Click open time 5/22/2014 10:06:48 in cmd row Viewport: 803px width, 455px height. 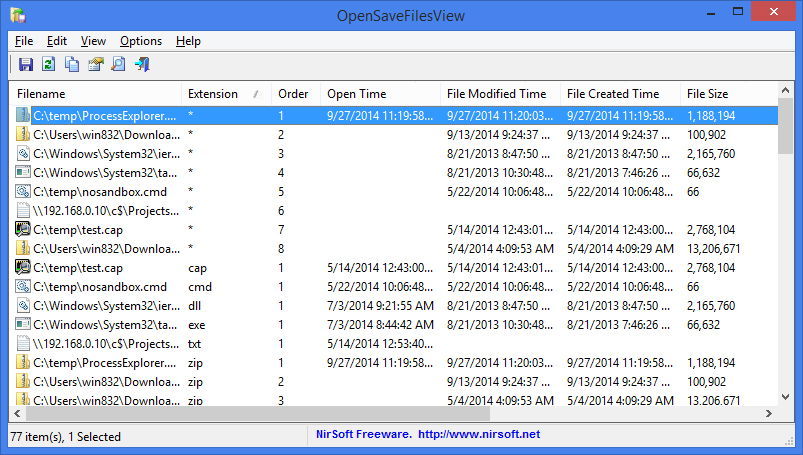click(380, 287)
